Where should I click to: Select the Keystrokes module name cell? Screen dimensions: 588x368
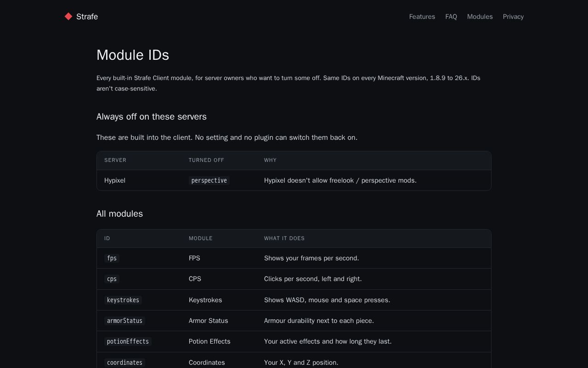click(x=205, y=300)
